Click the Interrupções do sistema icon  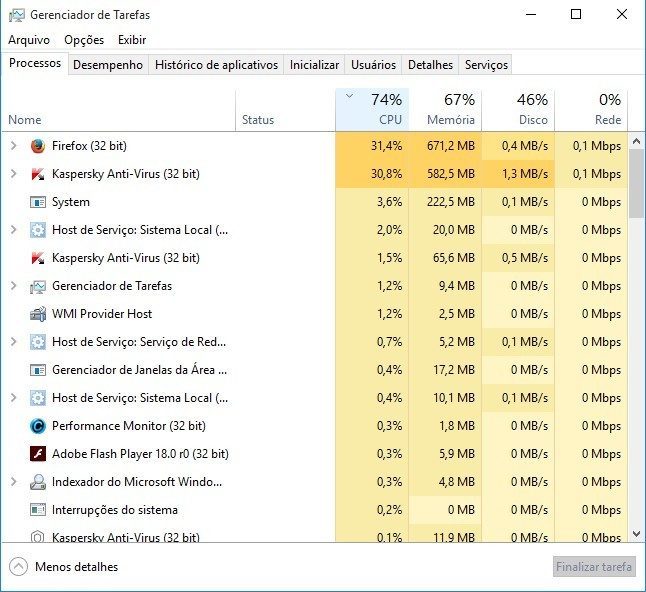(x=38, y=510)
